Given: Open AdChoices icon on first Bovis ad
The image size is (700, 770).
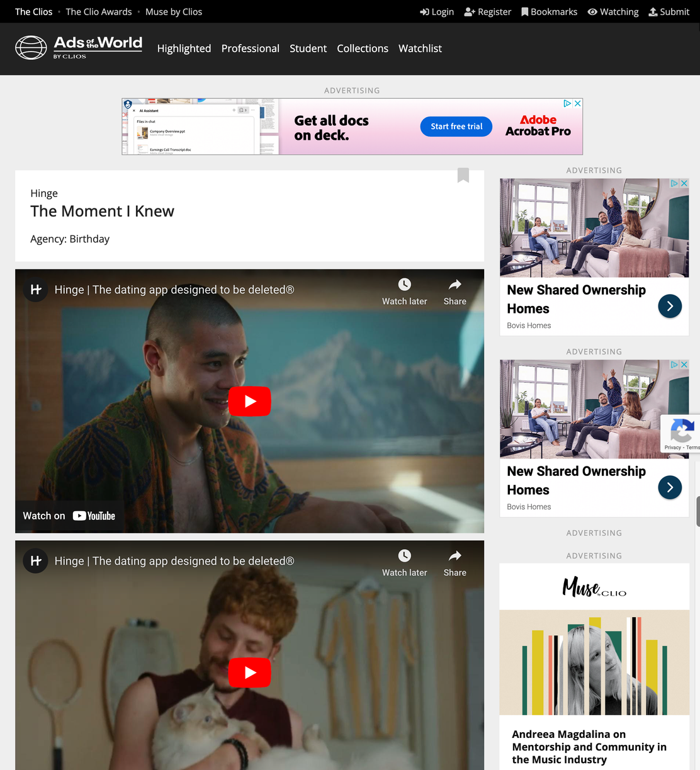Looking at the screenshot, I should click(x=674, y=183).
